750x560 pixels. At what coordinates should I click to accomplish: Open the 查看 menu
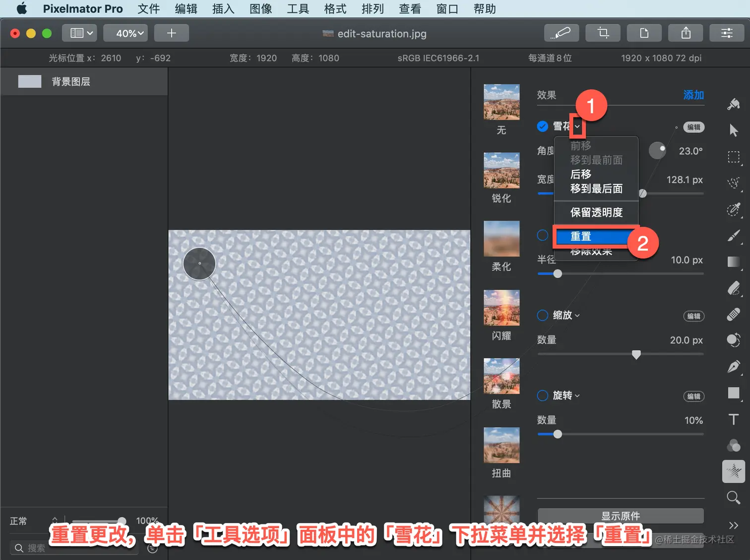point(410,9)
